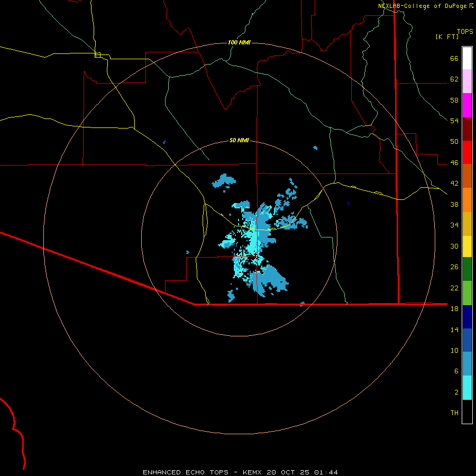Click the black TH swatch at the scale bottom
Image resolution: width=476 pixels, height=476 pixels.
click(467, 411)
